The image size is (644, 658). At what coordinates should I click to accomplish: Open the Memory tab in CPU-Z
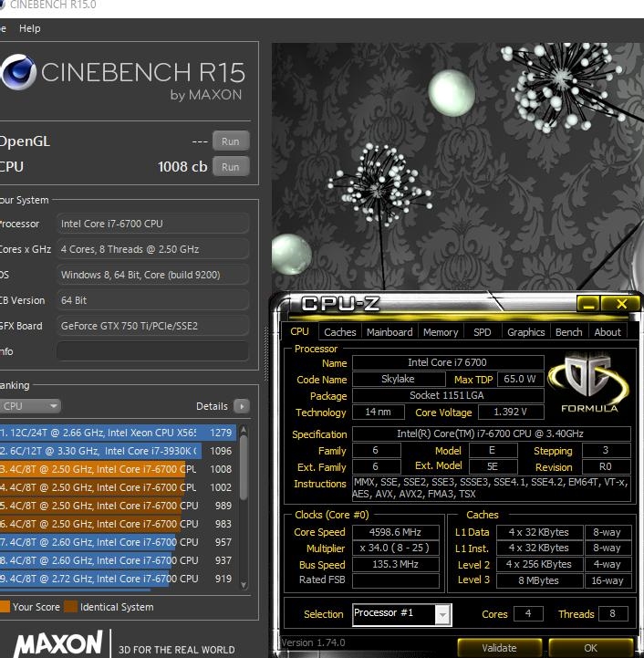pyautogui.click(x=441, y=332)
